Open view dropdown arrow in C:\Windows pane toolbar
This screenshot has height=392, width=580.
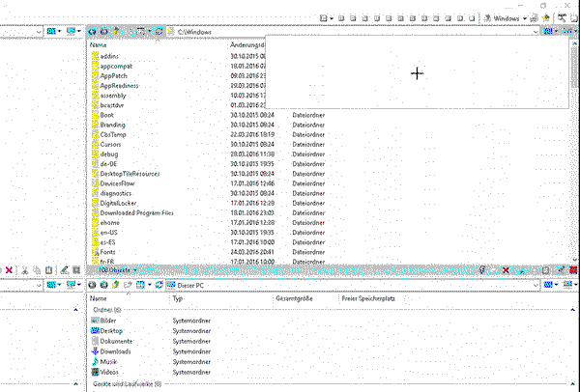(150, 32)
